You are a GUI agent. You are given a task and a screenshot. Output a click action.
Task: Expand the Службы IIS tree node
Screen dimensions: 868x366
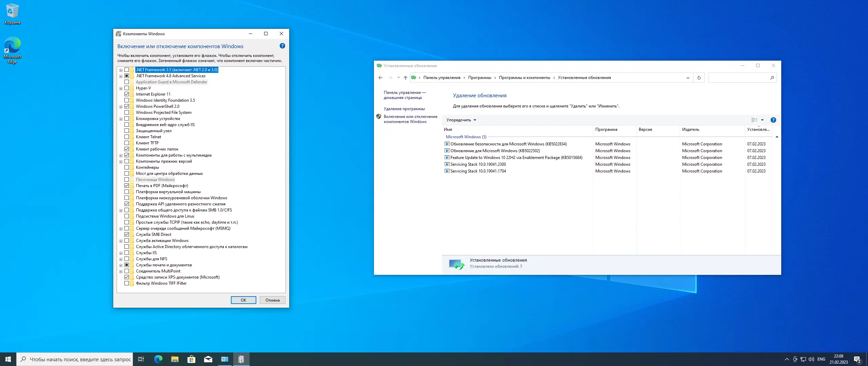(x=121, y=253)
